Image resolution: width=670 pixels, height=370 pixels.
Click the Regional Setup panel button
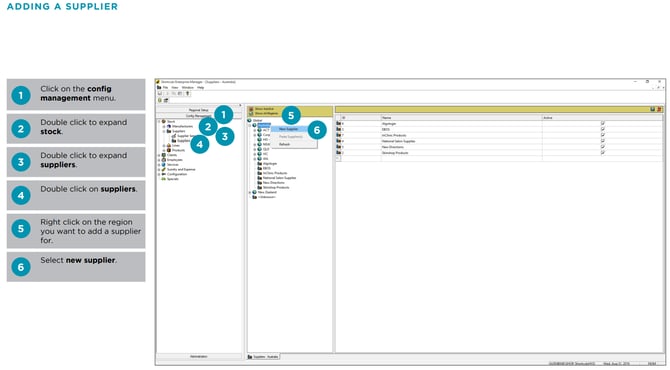pyautogui.click(x=199, y=110)
